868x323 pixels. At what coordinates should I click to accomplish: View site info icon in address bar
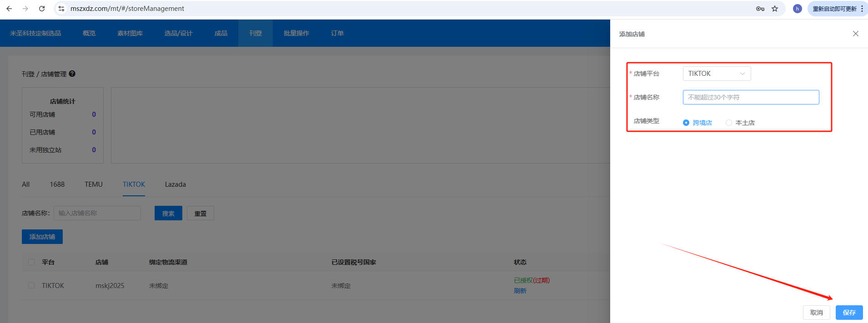click(62, 9)
